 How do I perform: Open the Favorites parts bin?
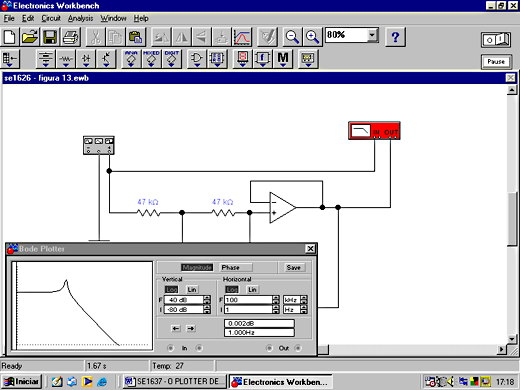pos(11,59)
